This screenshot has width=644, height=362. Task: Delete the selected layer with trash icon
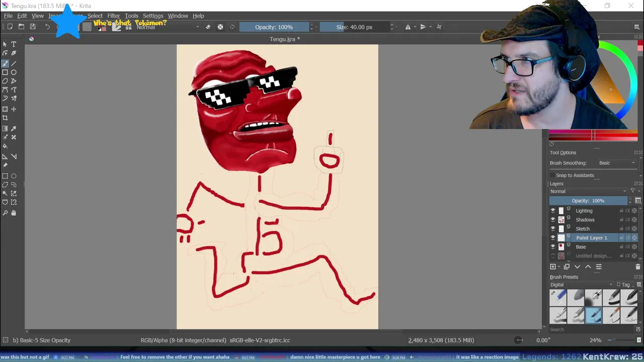click(638, 267)
